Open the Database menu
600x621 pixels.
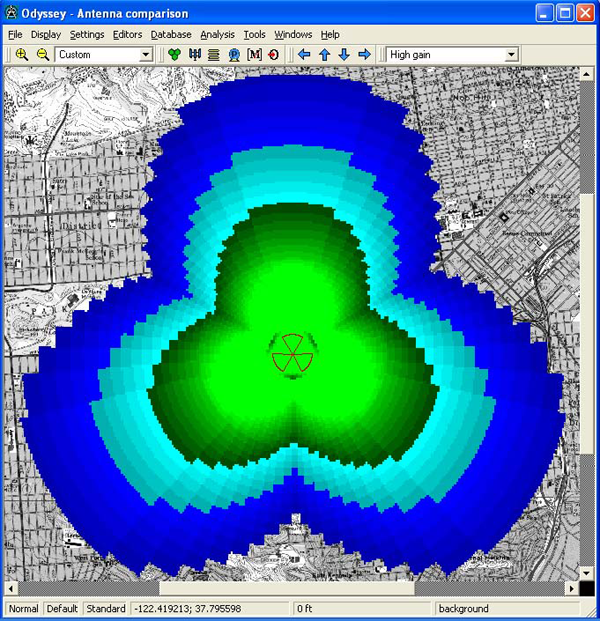point(171,34)
